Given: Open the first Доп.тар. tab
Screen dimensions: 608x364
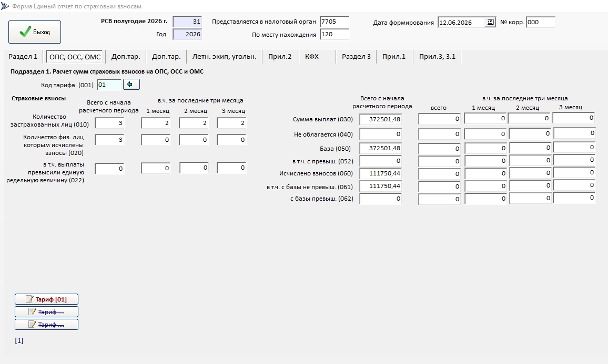Looking at the screenshot, I should tap(126, 57).
